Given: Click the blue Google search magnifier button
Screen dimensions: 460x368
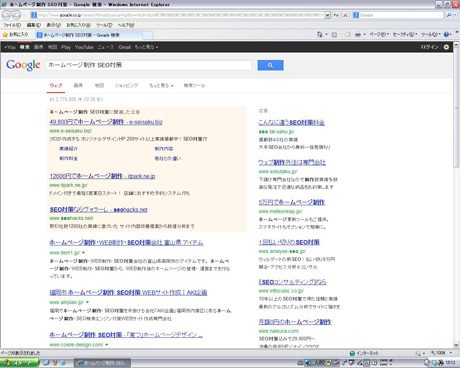Looking at the screenshot, I should (x=270, y=65).
